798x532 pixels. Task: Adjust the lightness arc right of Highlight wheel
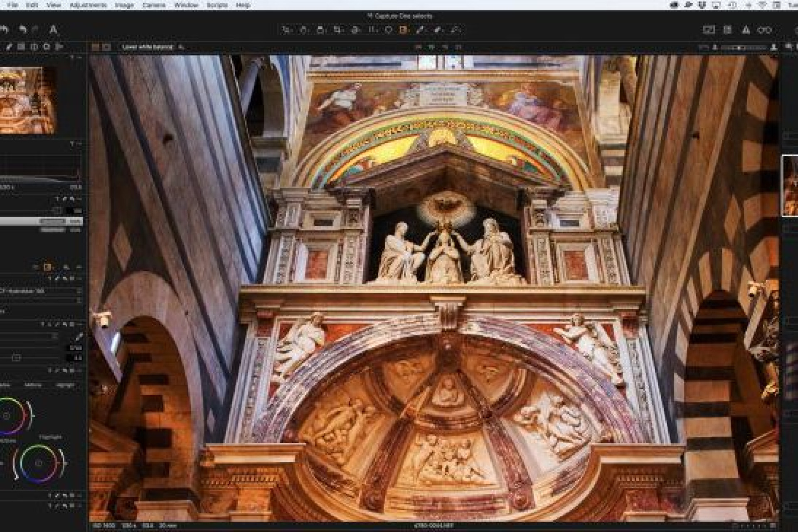coord(63,462)
